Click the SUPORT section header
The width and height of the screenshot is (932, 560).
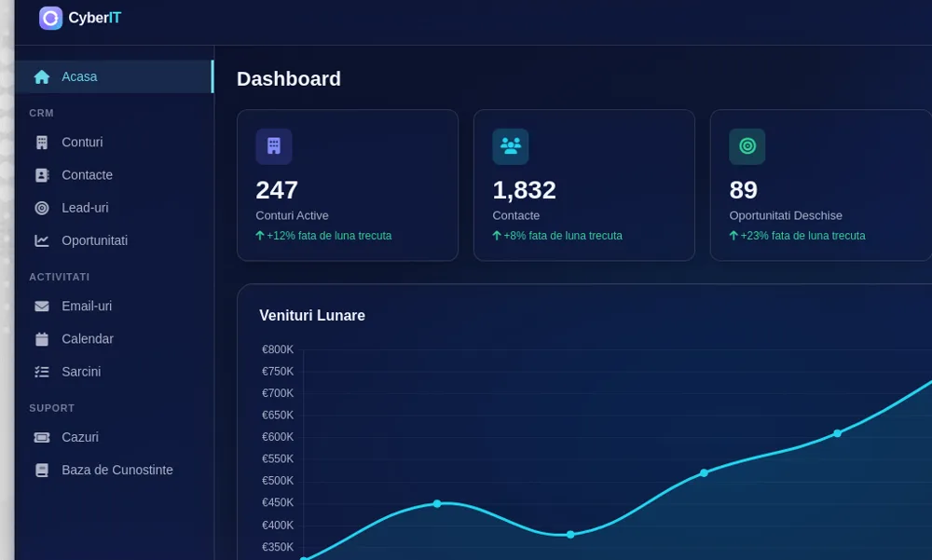[51, 408]
